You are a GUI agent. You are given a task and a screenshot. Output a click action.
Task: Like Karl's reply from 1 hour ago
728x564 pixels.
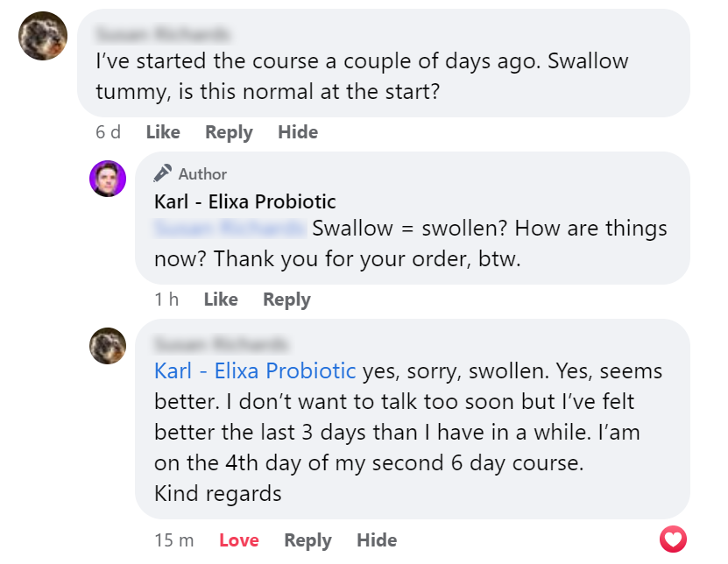[x=221, y=300]
